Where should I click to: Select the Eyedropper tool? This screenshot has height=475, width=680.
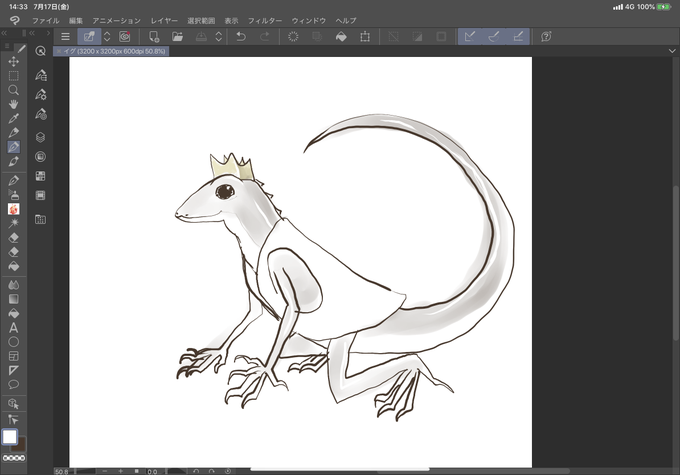coord(13,118)
